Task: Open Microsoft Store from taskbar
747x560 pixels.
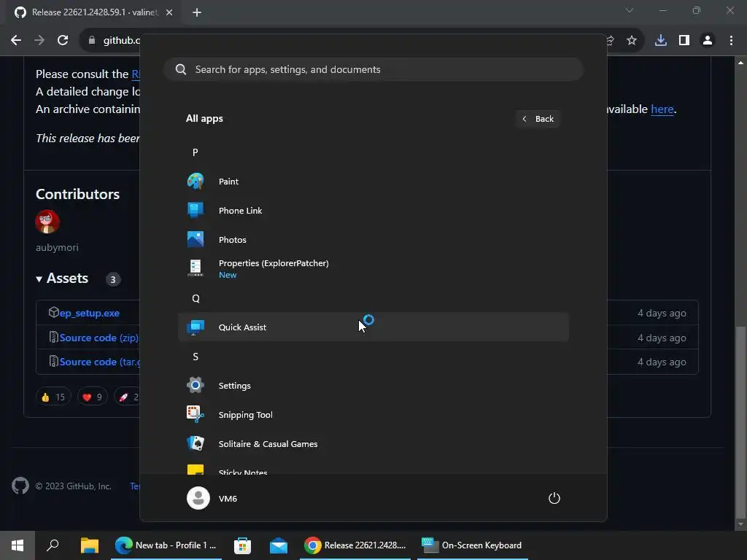Action: (x=242, y=545)
